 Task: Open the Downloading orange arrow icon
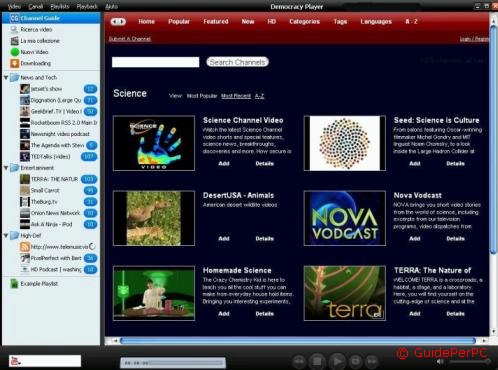click(x=14, y=63)
